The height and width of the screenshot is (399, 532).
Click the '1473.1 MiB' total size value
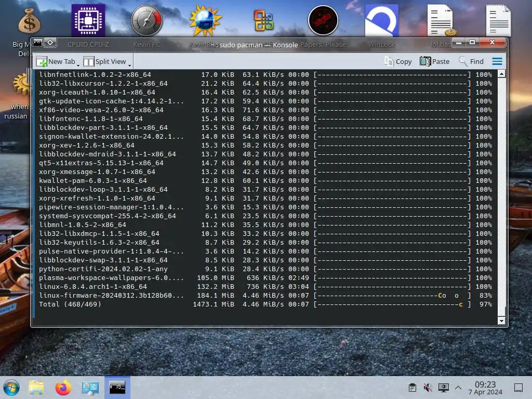(x=214, y=304)
